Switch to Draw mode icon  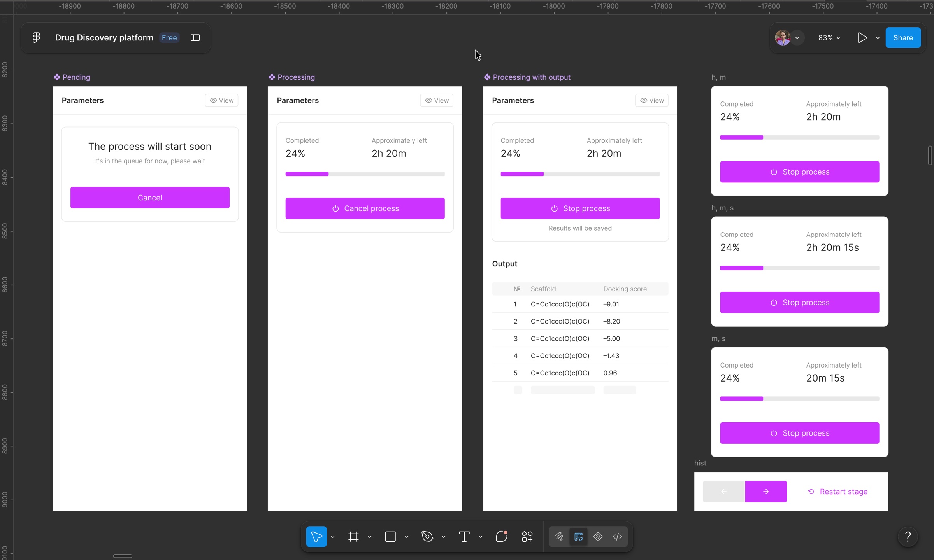click(559, 537)
